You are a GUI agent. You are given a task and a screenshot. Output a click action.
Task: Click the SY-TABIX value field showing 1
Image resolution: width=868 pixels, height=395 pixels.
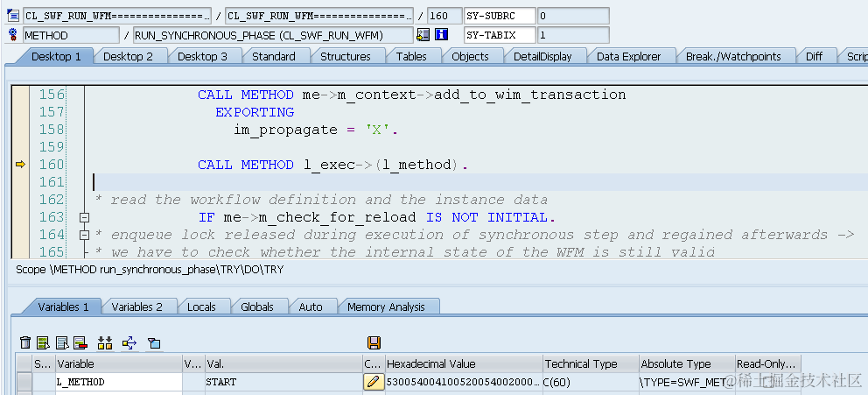(573, 35)
